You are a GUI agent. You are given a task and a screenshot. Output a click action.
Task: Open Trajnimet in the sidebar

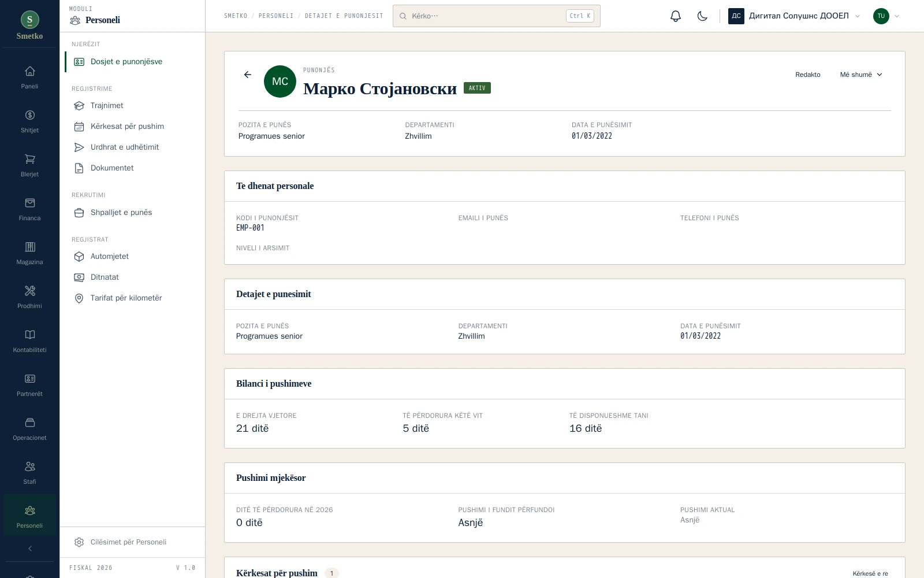133,106
